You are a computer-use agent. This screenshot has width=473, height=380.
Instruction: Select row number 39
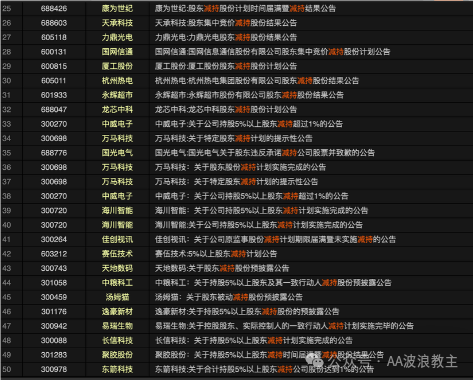tap(7, 211)
